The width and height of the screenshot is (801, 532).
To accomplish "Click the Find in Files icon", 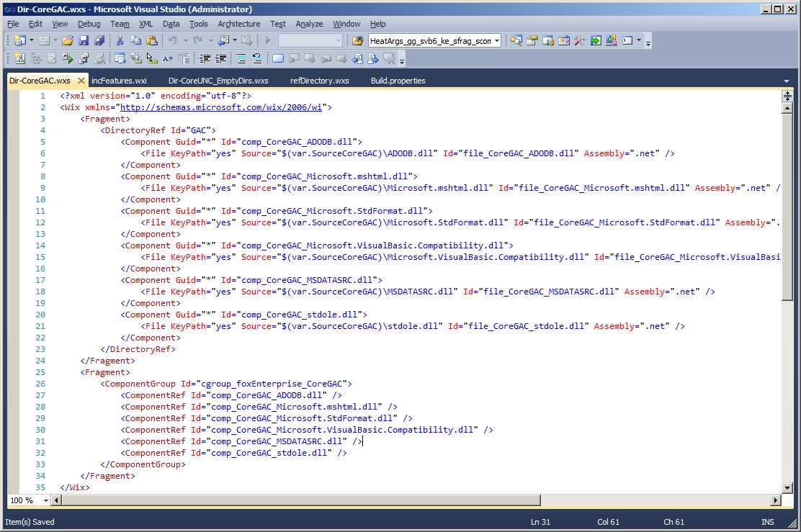I will pyautogui.click(x=357, y=41).
